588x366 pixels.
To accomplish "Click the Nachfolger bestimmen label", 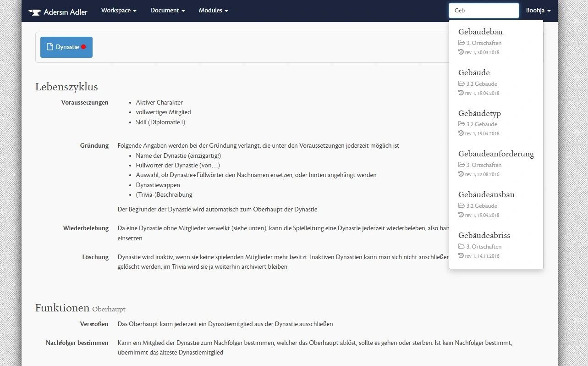I will pos(77,343).
